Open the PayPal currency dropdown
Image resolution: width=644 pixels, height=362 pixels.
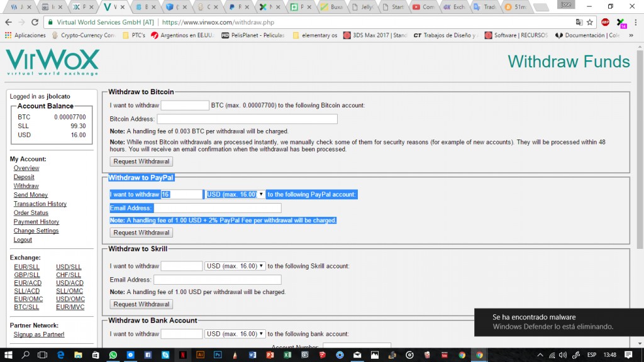[x=235, y=195]
